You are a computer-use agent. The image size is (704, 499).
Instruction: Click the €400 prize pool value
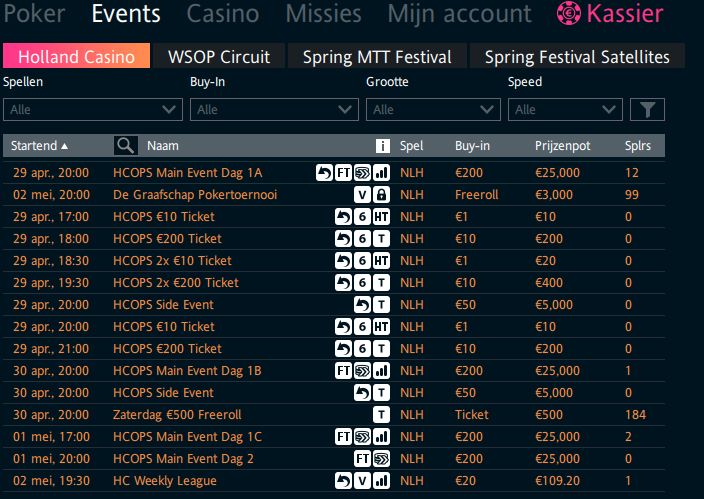point(549,283)
